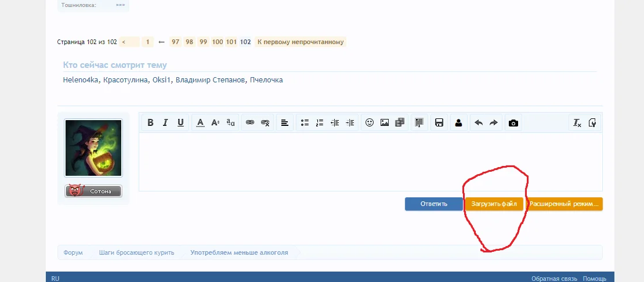644x282 pixels.
Task: Go to page 98
Action: click(x=189, y=42)
